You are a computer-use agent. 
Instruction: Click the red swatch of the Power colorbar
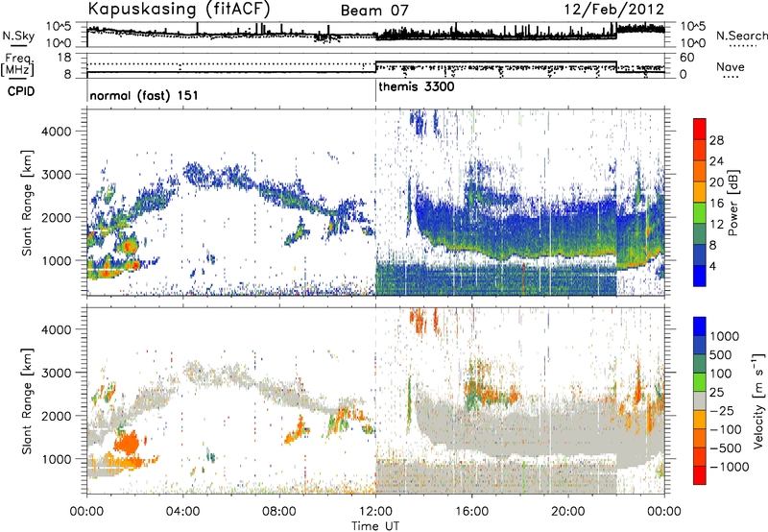point(700,129)
